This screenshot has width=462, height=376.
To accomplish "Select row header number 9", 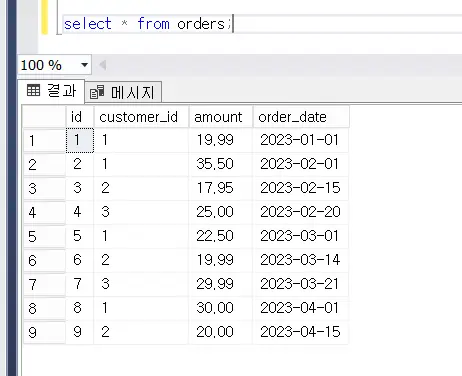I will click(44, 333).
